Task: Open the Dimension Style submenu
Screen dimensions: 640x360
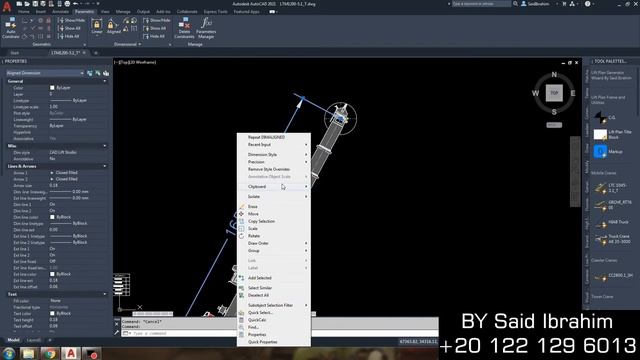Action: (273, 155)
